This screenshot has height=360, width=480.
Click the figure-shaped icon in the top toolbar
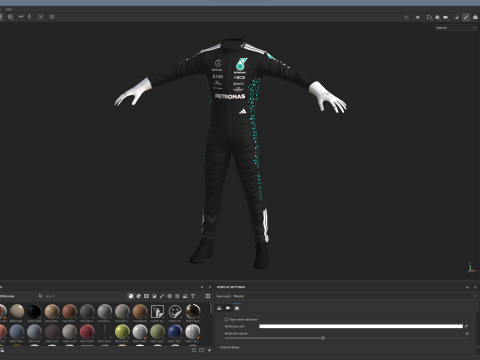point(29,17)
